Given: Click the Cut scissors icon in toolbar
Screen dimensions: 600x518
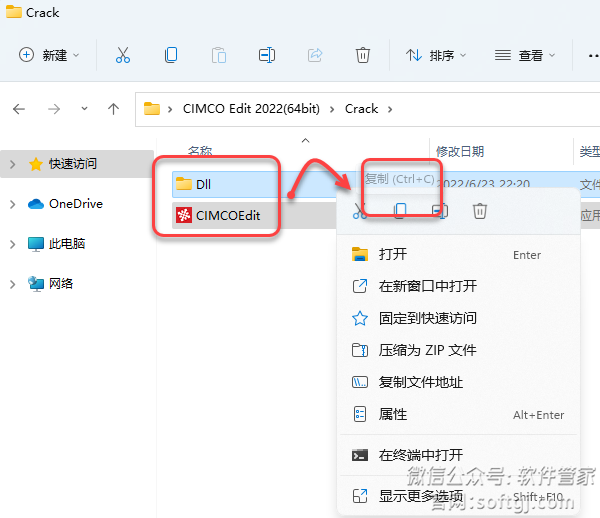Looking at the screenshot, I should pyautogui.click(x=123, y=55).
